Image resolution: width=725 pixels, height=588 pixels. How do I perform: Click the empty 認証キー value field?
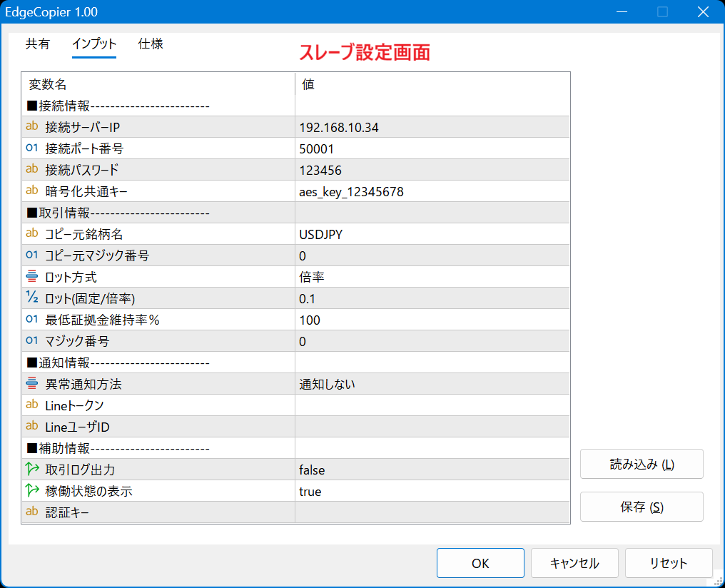coord(432,512)
